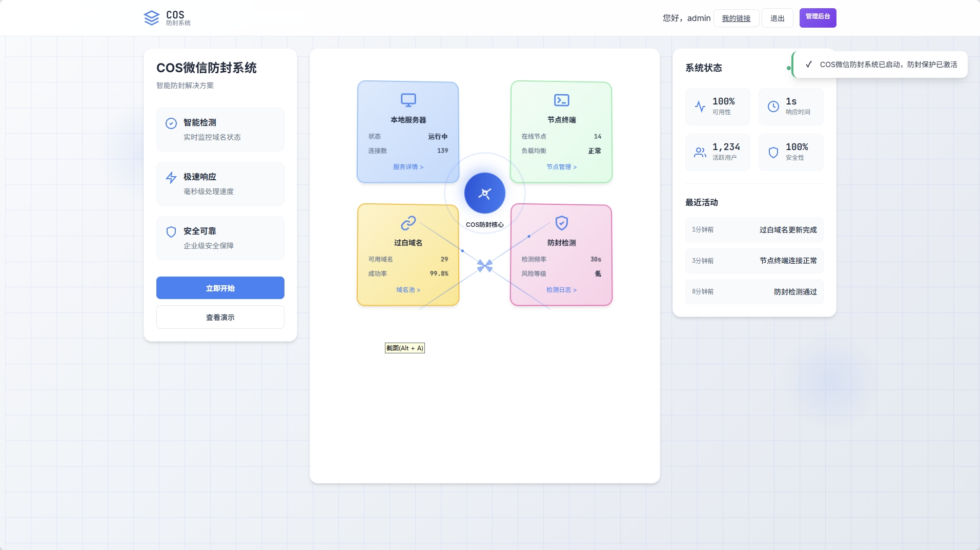Click the COS微信防封系统已启动 notification toast

point(880,65)
